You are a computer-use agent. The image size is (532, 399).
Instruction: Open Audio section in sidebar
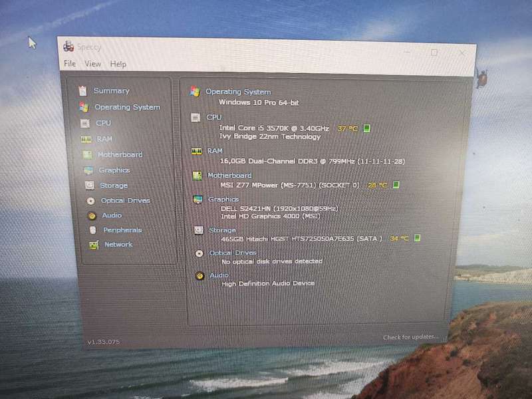pyautogui.click(x=112, y=215)
